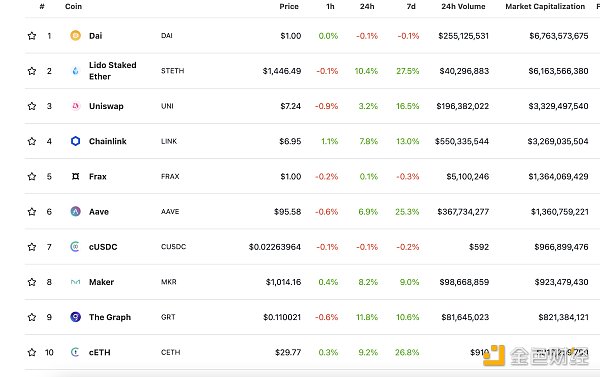Open the Lido Staked Ether coin page
This screenshot has height=377, width=600.
click(112, 71)
